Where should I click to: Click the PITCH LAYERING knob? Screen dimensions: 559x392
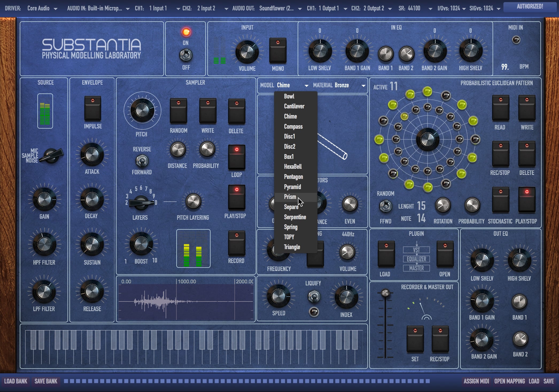click(193, 201)
